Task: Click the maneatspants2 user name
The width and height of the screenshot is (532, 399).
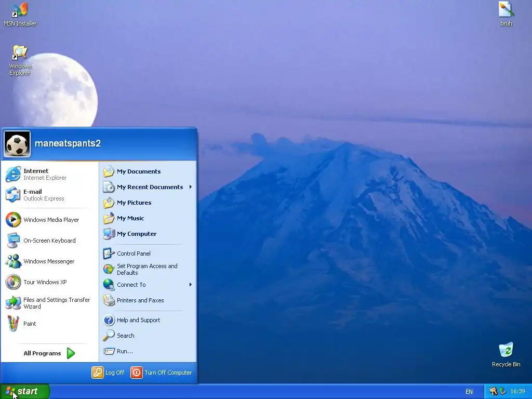Action: 68,143
